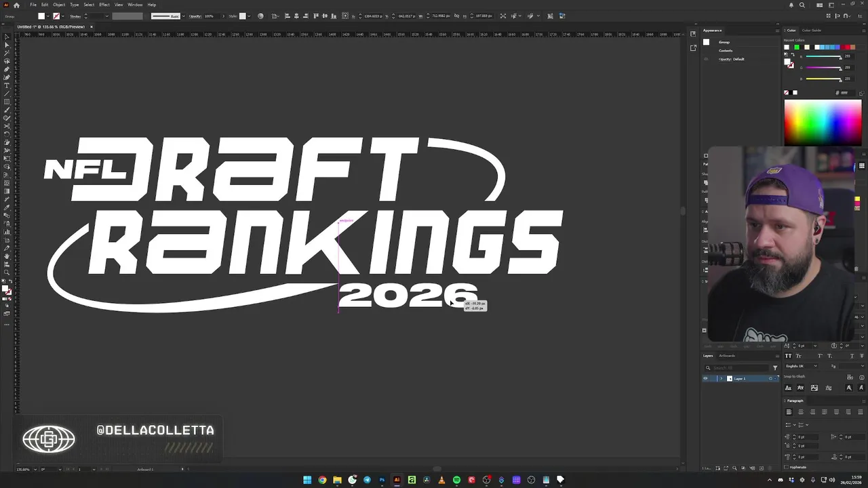Click the Illustrator Home icon
Viewport: 868px width, 488px height.
[16, 5]
